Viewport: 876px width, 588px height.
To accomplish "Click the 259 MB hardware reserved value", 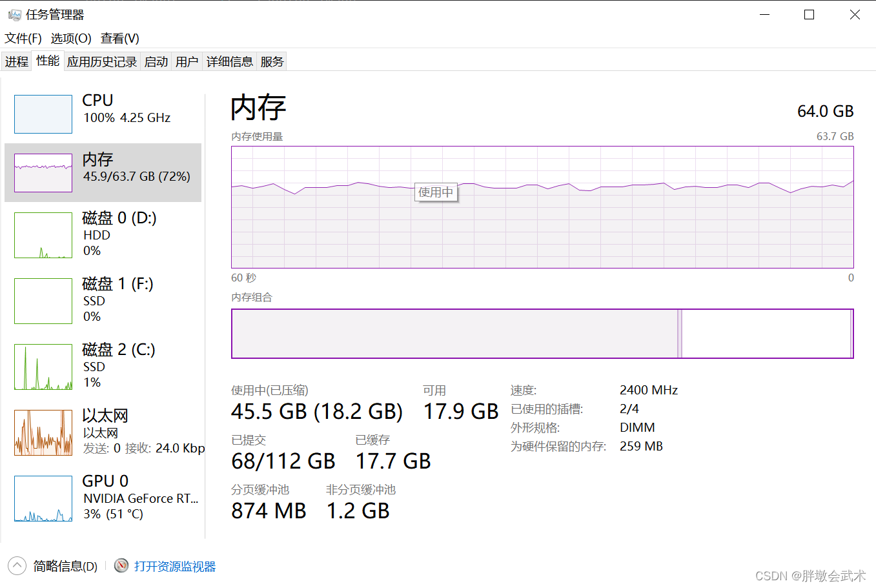I will coord(641,446).
